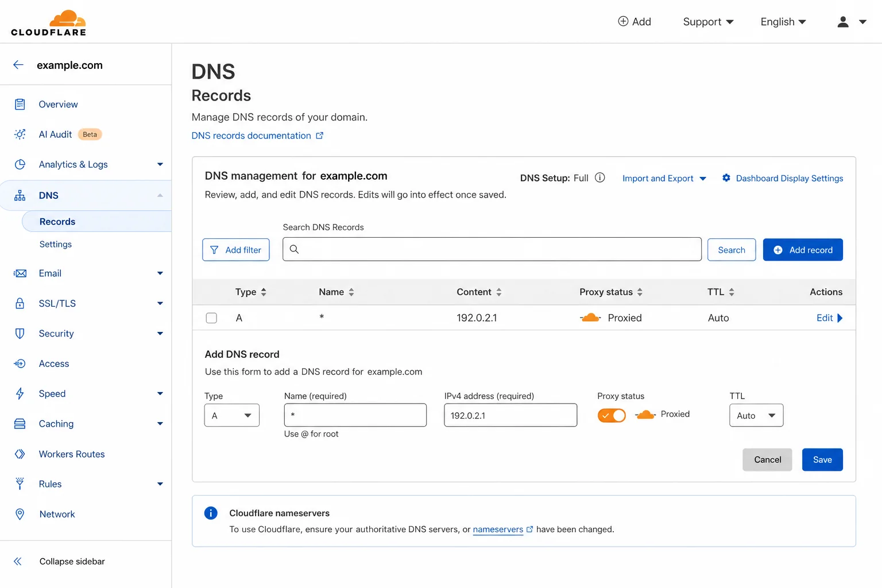
Task: Click the DNS Setup info circle icon
Action: [x=600, y=177]
